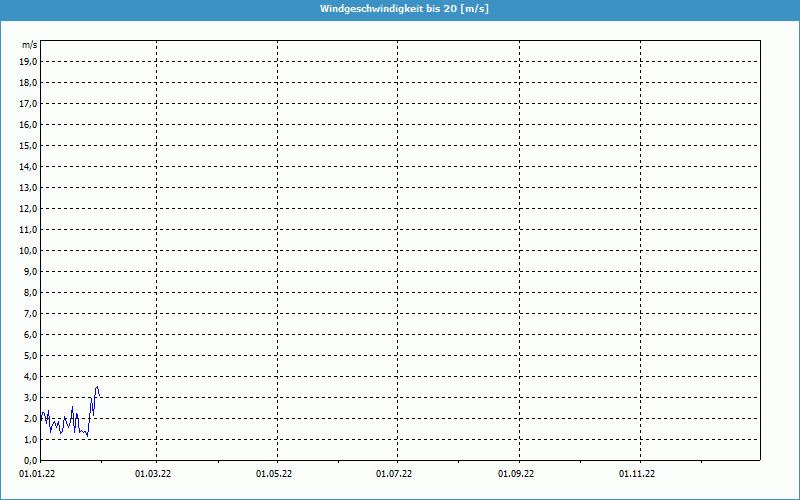Select the 2,0 y-axis label
Screen dimensions: 800x500
coord(31,418)
